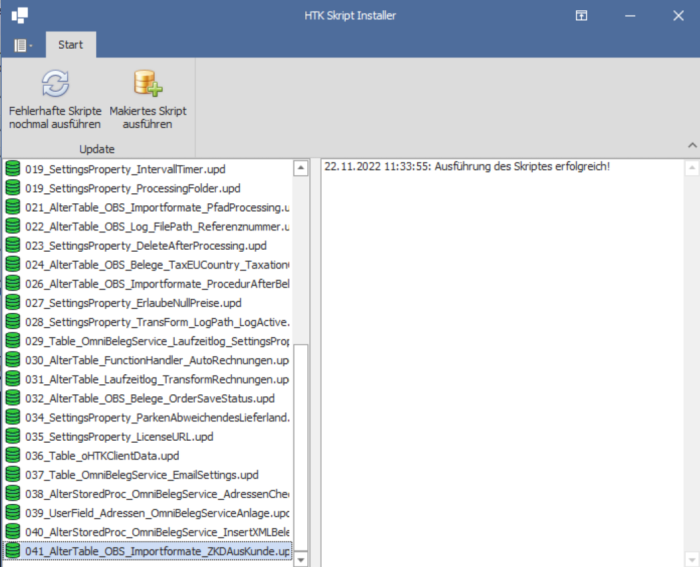Image resolution: width=700 pixels, height=567 pixels.
Task: Click the Fehlerhafte Skripte nochmal ausführen refresh icon
Action: click(x=55, y=83)
